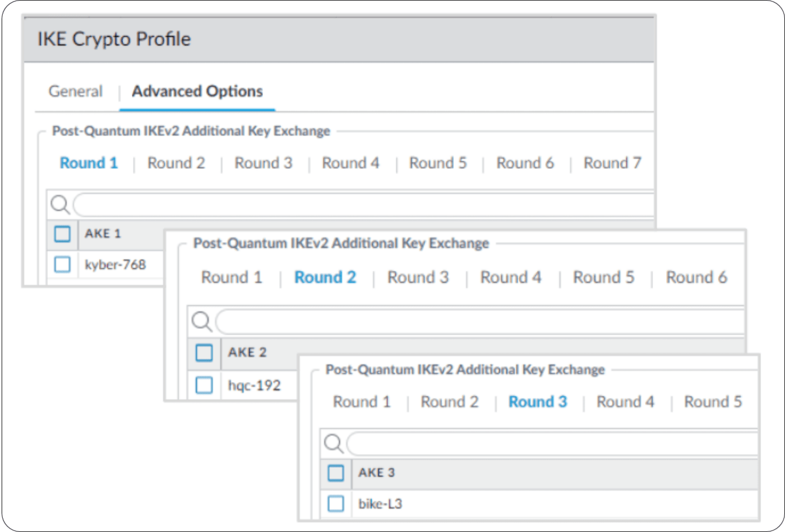Focus the search field above AKE 3
This screenshot has height=532, width=785.
(x=552, y=444)
